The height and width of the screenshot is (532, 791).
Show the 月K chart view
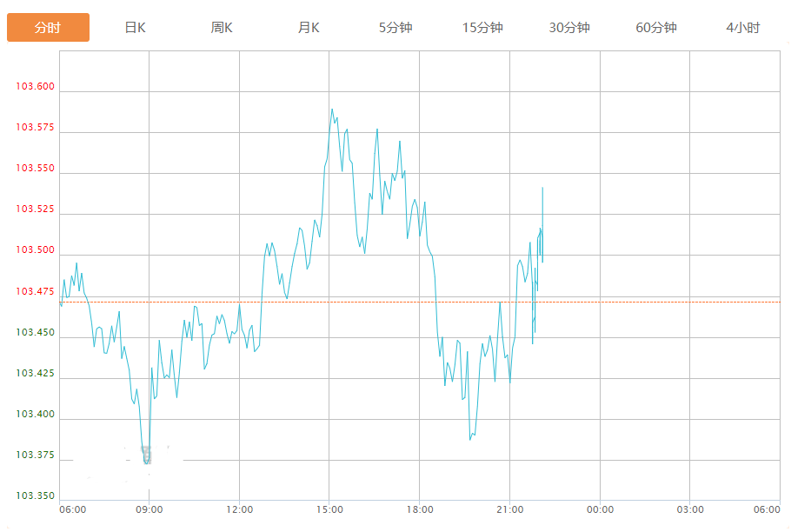pyautogui.click(x=309, y=28)
